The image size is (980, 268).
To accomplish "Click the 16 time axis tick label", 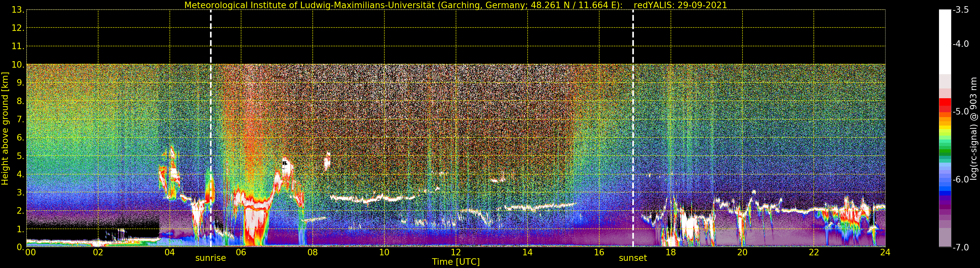I will tap(599, 252).
